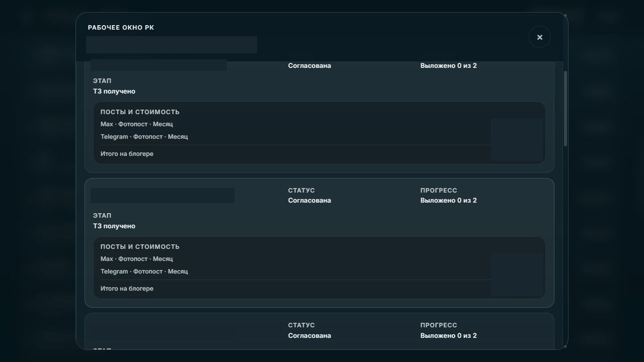The height and width of the screenshot is (362, 644).
Task: Click the ПРОГРЕСС label in the middle card
Action: [439, 191]
